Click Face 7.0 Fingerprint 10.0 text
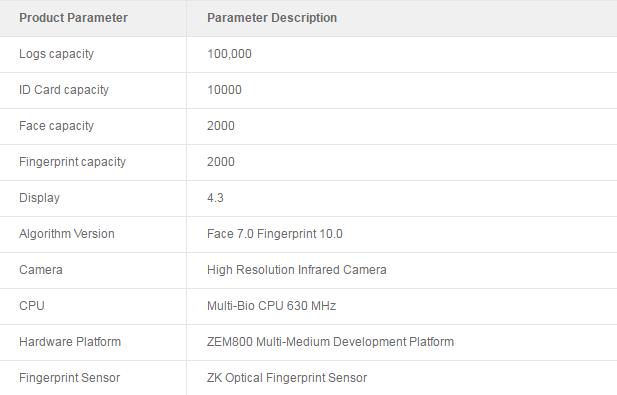617x395 pixels. coord(275,234)
